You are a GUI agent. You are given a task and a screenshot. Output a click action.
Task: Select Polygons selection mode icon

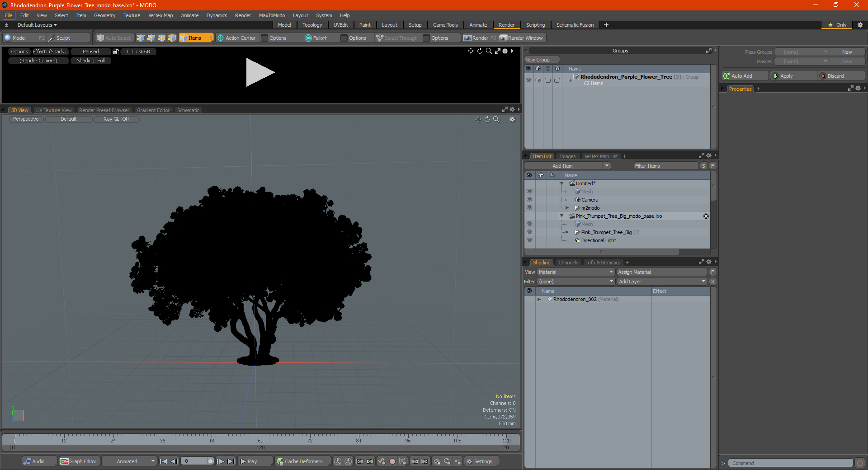tap(161, 38)
